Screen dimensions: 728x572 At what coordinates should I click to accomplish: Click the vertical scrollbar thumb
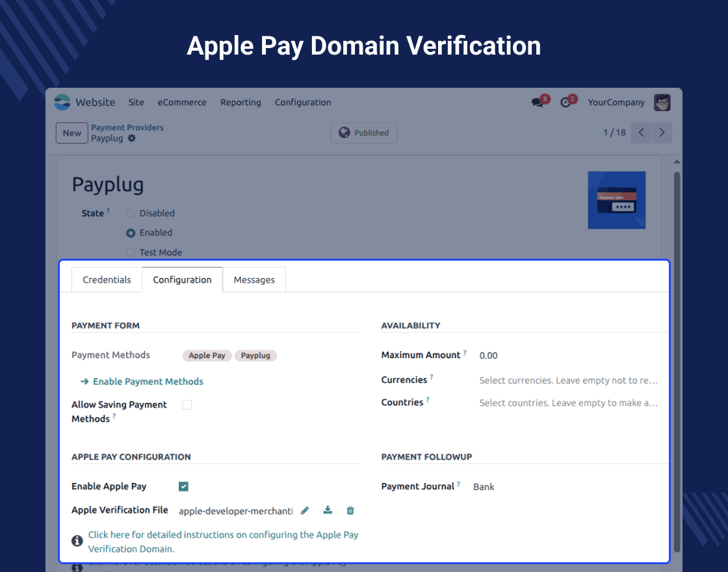click(677, 362)
